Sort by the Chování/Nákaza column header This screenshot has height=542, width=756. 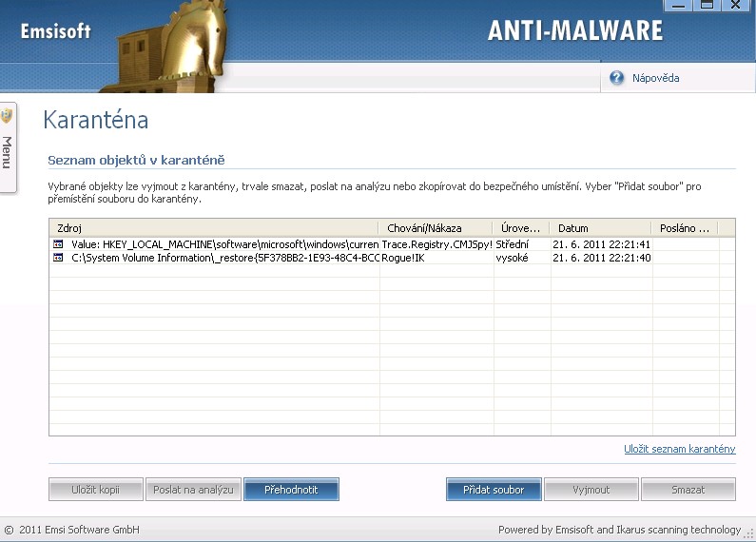(x=436, y=228)
